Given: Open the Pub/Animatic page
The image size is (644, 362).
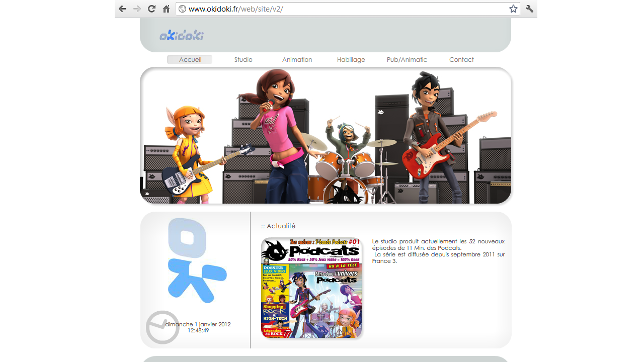Looking at the screenshot, I should pos(407,59).
